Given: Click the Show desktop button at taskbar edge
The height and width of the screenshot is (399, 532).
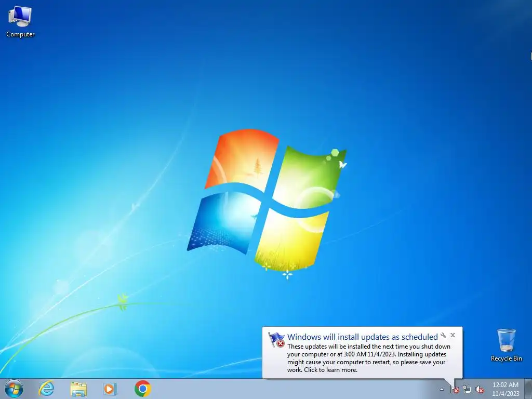Looking at the screenshot, I should (x=528, y=389).
